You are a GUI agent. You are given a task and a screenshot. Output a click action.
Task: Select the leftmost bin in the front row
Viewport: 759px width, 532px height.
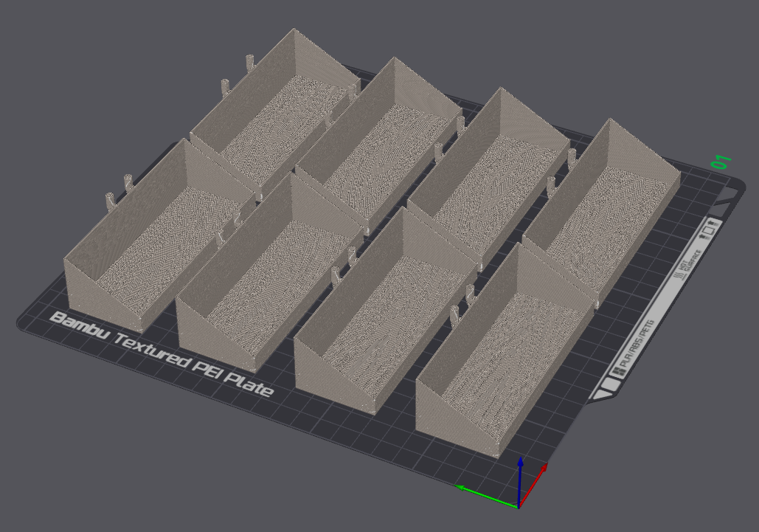pos(160,237)
